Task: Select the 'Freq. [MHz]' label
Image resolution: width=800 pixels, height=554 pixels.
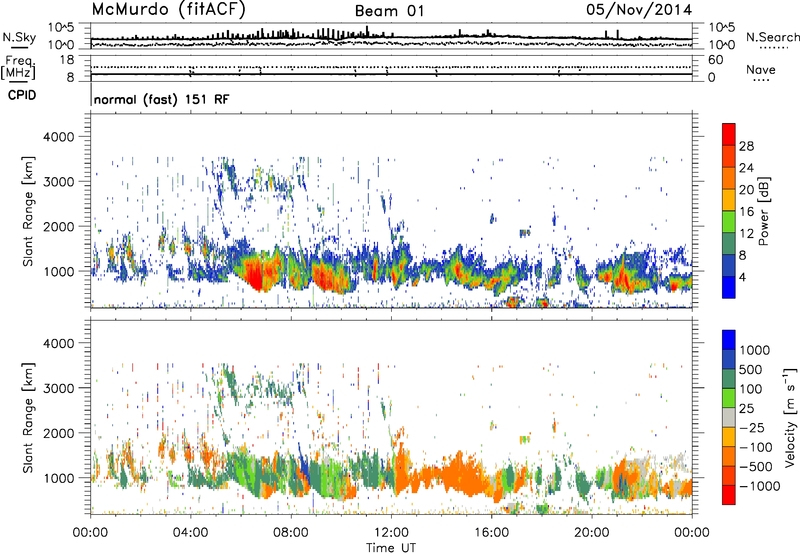Action: pyautogui.click(x=19, y=68)
